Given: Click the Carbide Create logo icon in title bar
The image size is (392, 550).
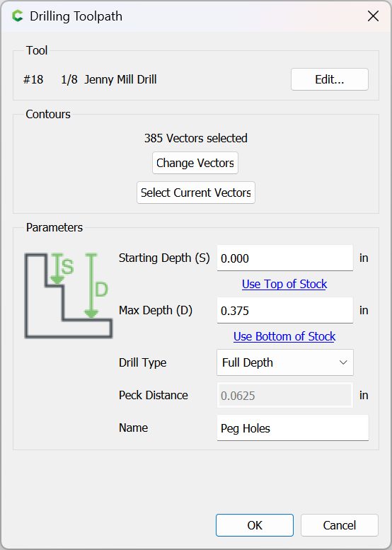Looking at the screenshot, I should point(18,16).
